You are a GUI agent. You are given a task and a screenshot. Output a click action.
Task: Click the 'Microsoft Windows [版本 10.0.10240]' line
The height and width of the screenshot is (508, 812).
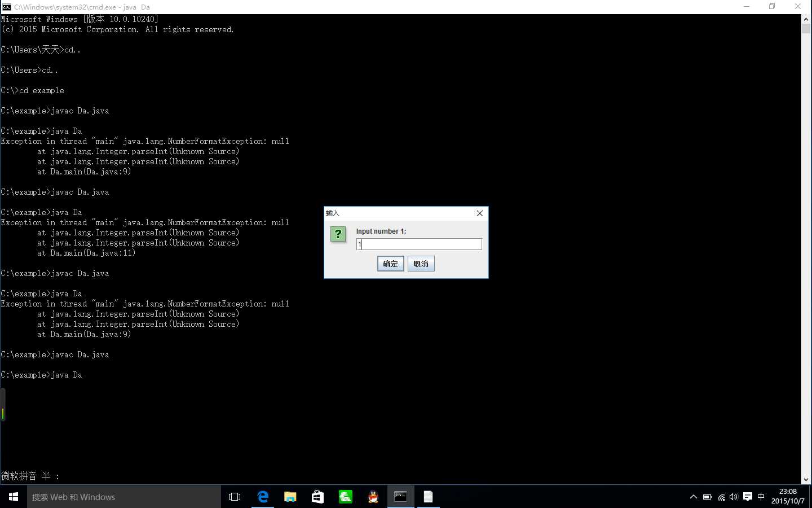[x=80, y=19]
